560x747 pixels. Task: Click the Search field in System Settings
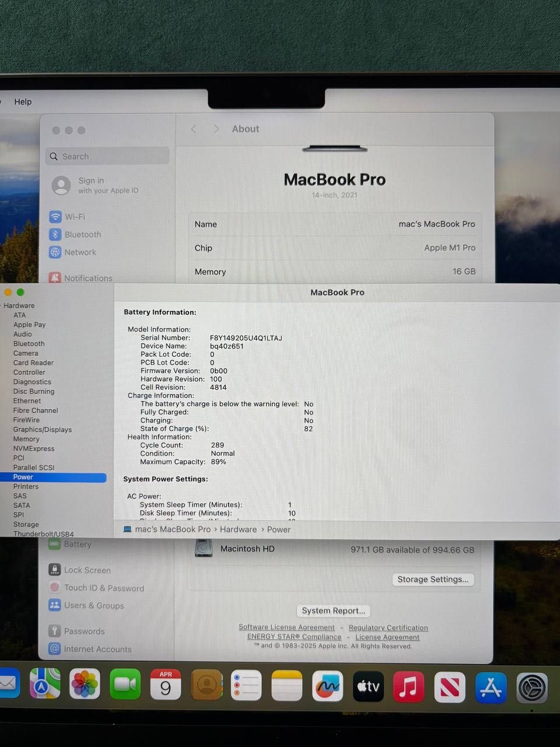click(107, 156)
